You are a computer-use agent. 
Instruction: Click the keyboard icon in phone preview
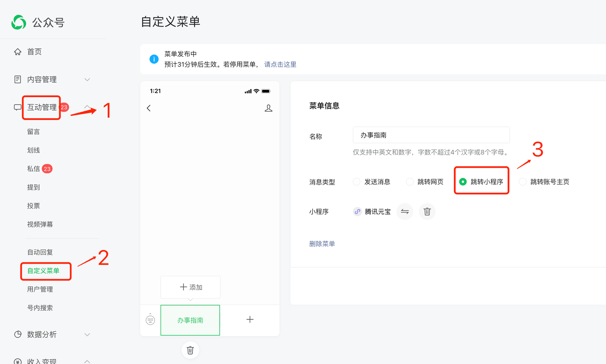point(150,320)
